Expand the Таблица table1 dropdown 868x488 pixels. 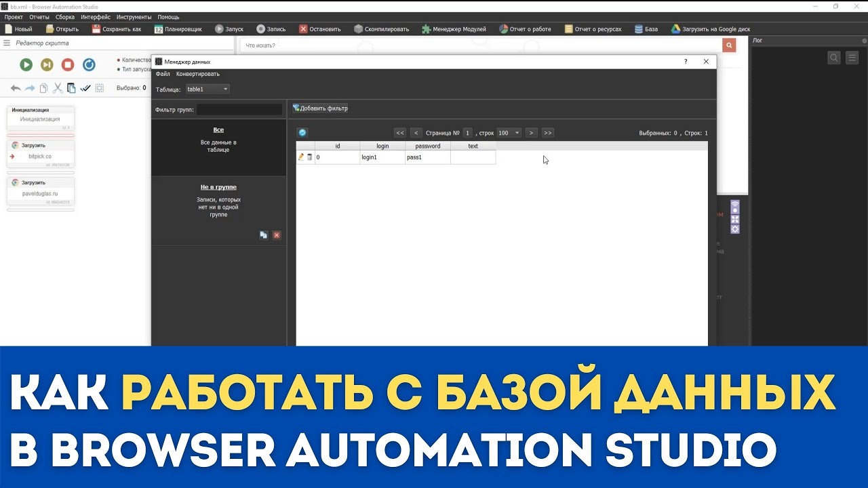(208, 89)
